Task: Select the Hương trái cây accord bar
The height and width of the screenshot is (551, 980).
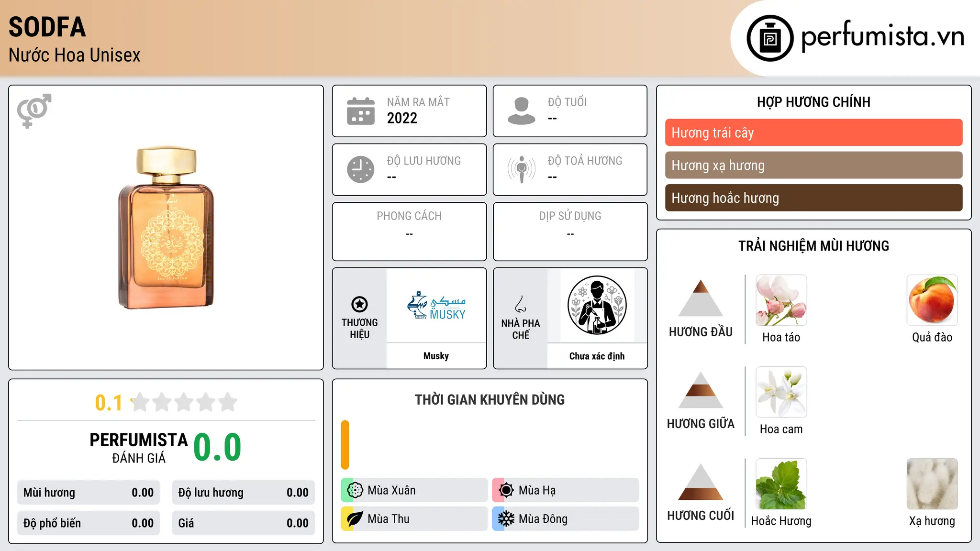Action: 814,132
